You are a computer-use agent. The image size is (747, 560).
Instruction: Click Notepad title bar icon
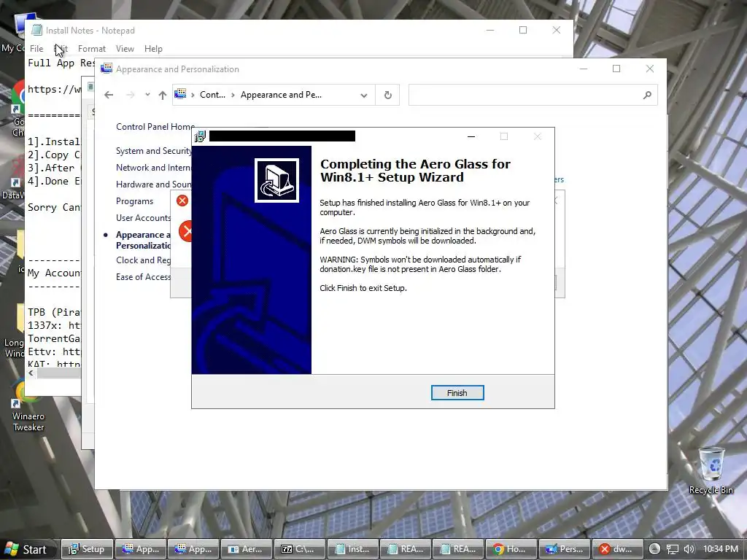point(36,30)
